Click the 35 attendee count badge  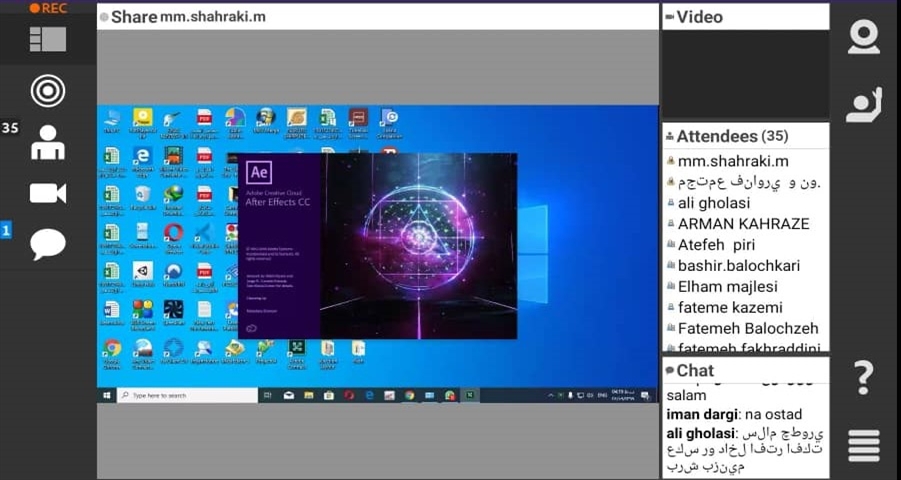[10, 128]
